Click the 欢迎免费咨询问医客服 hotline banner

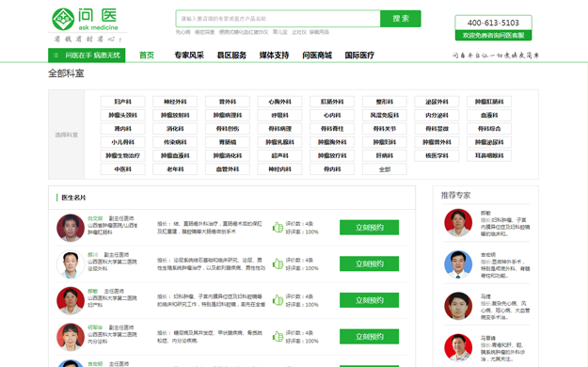pos(493,35)
